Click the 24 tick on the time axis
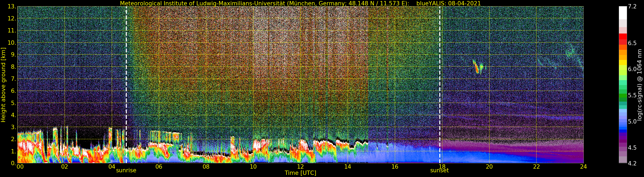Screen dimensions: 644x177 click(583, 167)
